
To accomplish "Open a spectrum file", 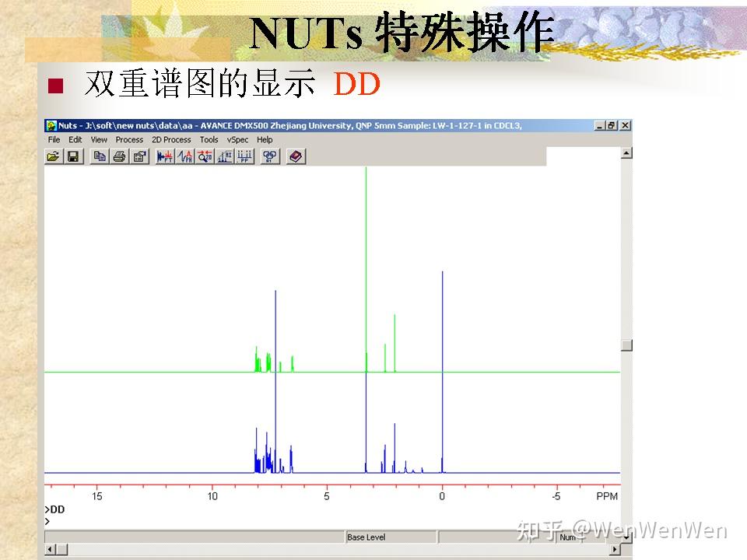I will (51, 156).
